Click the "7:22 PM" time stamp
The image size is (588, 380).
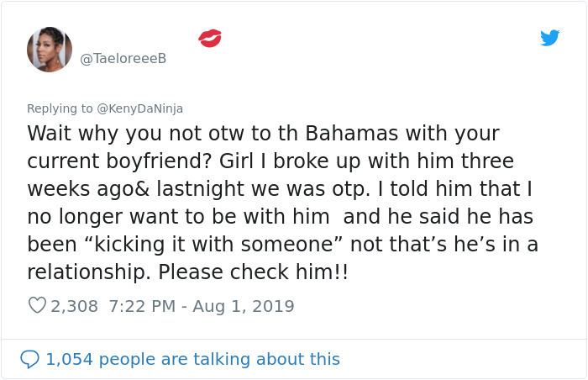142,306
